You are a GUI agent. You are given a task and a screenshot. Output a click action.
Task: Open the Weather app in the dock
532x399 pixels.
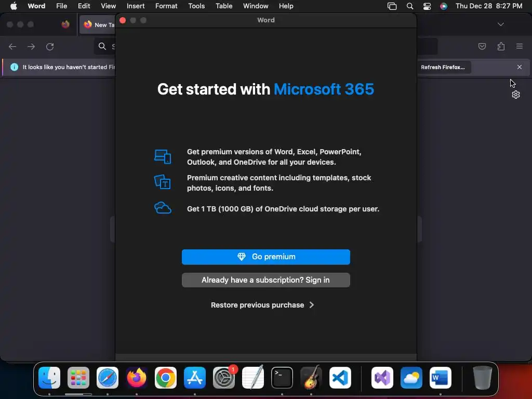411,377
